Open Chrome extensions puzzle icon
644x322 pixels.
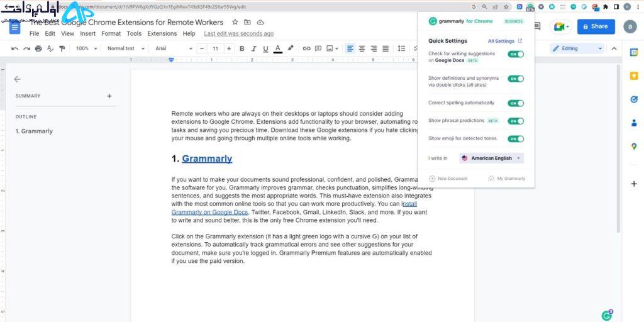click(606, 7)
